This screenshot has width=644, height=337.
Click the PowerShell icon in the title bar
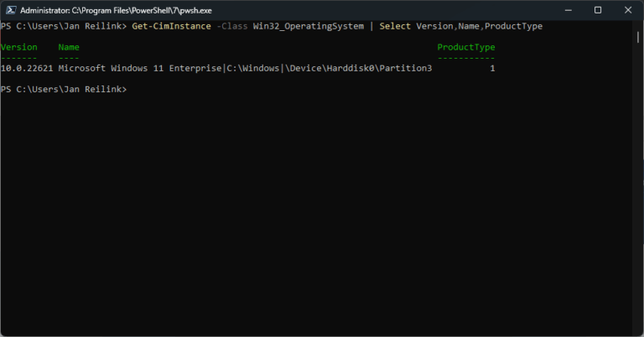tap(11, 10)
